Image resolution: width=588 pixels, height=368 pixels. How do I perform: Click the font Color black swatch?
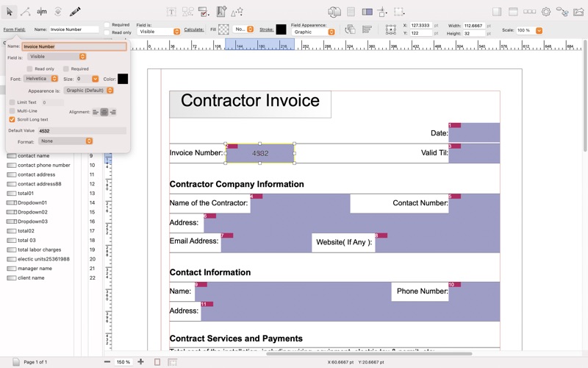123,79
